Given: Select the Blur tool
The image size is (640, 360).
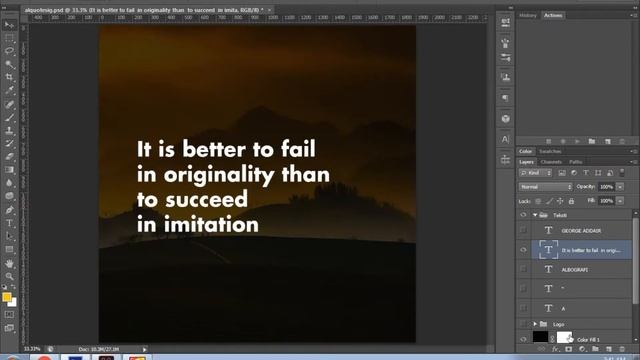Looking at the screenshot, I should pos(9,182).
